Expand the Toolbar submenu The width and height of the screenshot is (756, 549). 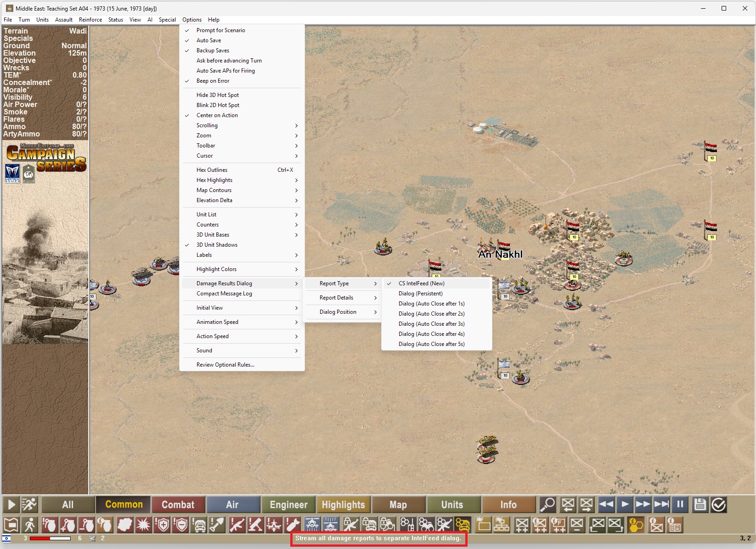pos(242,146)
